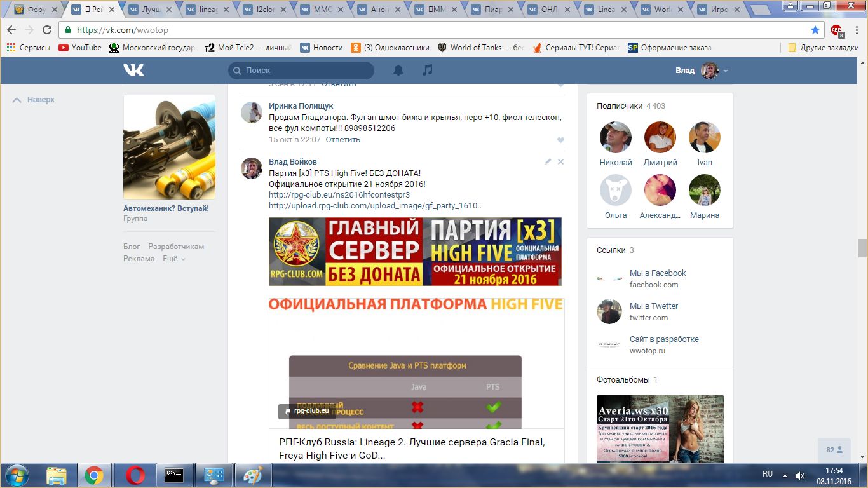Expand the Ещё footer dropdown
Viewport: 868px width, 488px height.
[173, 259]
